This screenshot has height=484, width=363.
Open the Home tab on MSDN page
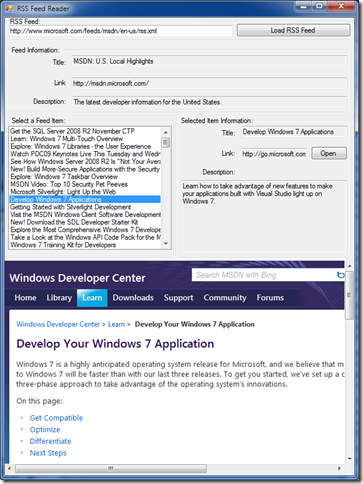25,298
